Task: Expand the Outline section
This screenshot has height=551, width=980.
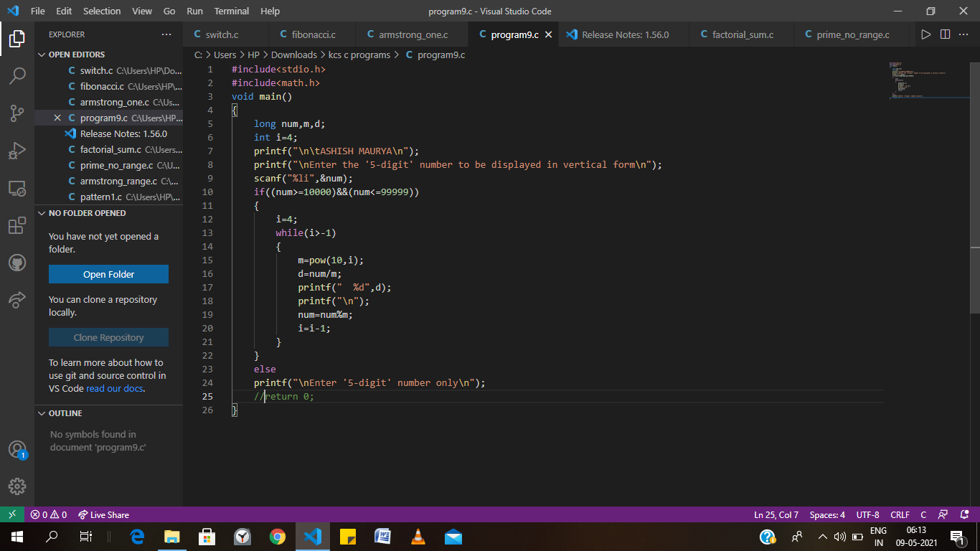Action: (60, 413)
